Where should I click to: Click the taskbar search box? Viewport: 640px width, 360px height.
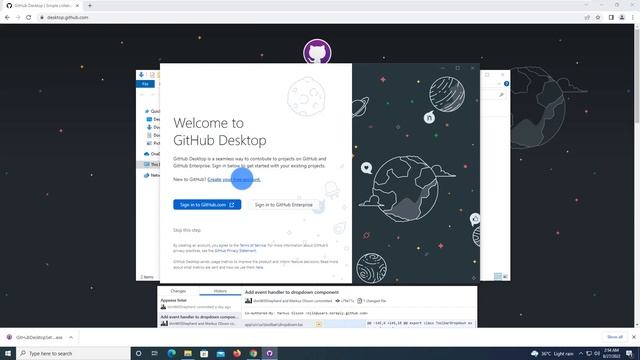73,353
